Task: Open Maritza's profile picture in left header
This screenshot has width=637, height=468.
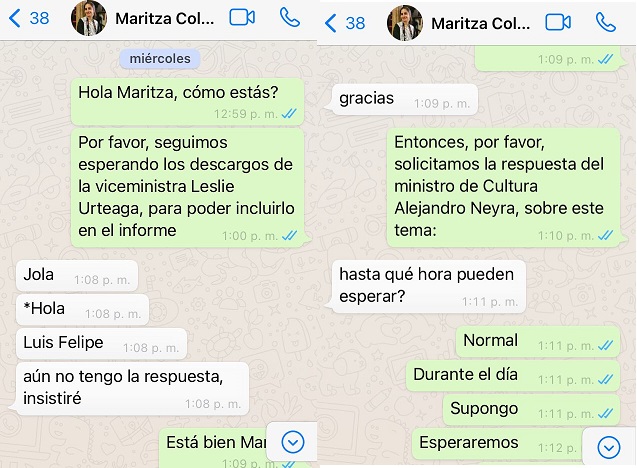Action: point(89,18)
